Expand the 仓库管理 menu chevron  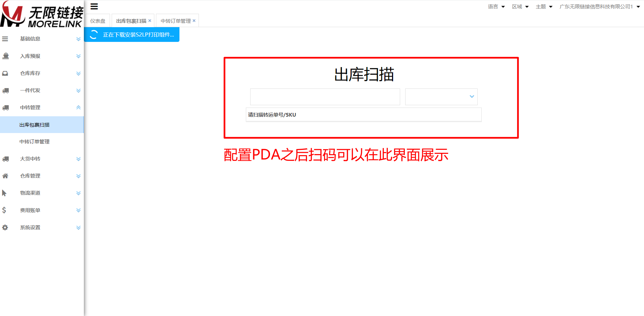(x=78, y=176)
